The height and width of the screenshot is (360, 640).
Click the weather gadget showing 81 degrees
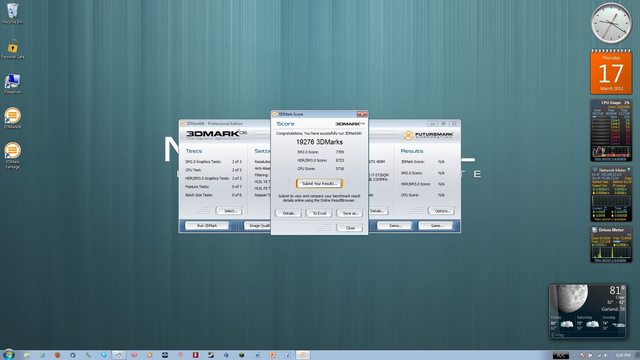click(x=588, y=311)
